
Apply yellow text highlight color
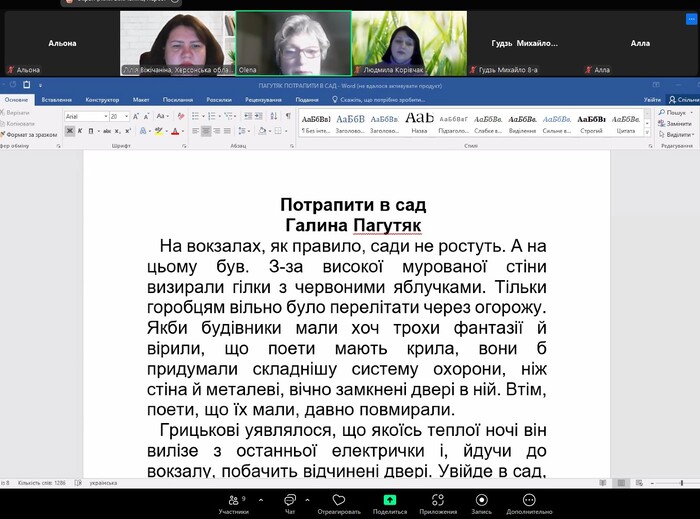click(x=158, y=131)
